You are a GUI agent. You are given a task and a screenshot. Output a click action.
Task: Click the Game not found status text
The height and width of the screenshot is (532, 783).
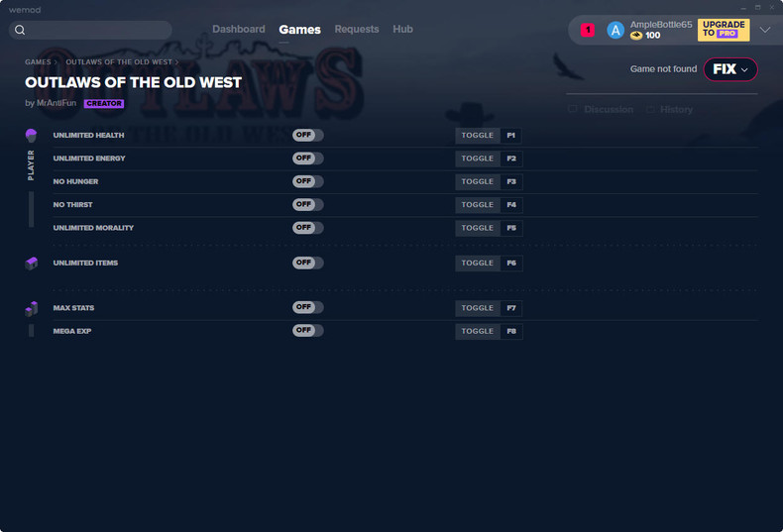pyautogui.click(x=663, y=69)
